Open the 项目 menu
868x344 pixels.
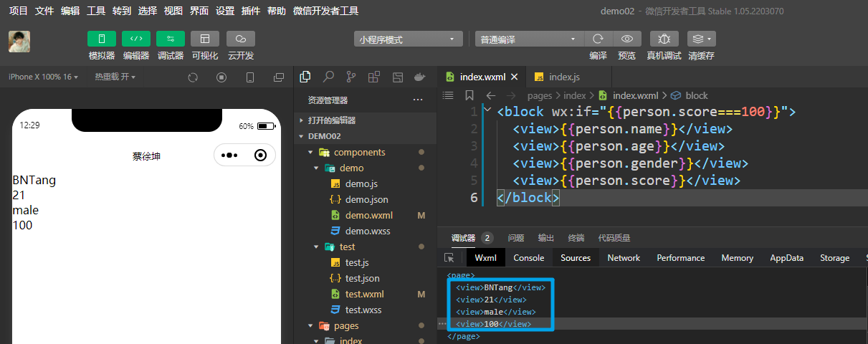19,11
